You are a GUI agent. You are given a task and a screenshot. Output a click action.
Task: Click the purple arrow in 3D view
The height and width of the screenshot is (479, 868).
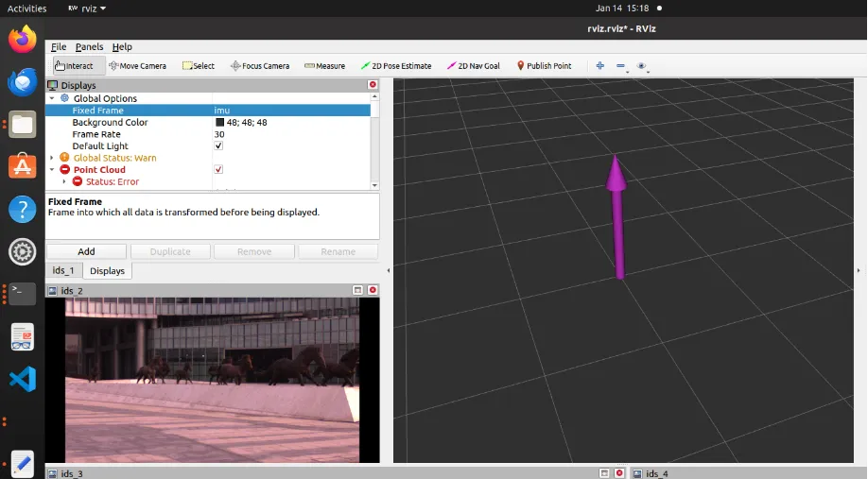click(617, 216)
